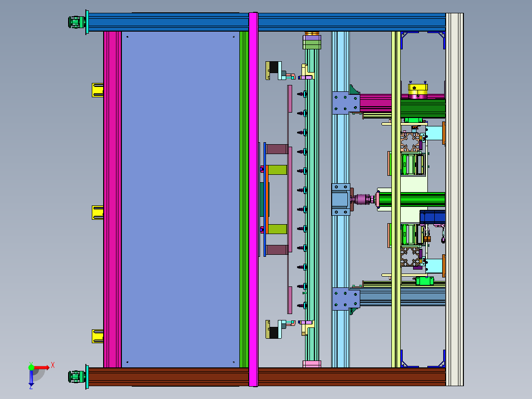The height and width of the screenshot is (399, 532).
Task: Select the bottom brown horizontal beam
Action: [266, 377]
